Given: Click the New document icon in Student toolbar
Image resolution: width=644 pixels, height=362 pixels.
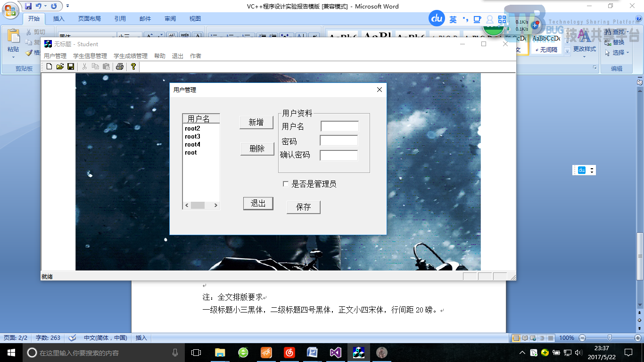Looking at the screenshot, I should point(49,66).
